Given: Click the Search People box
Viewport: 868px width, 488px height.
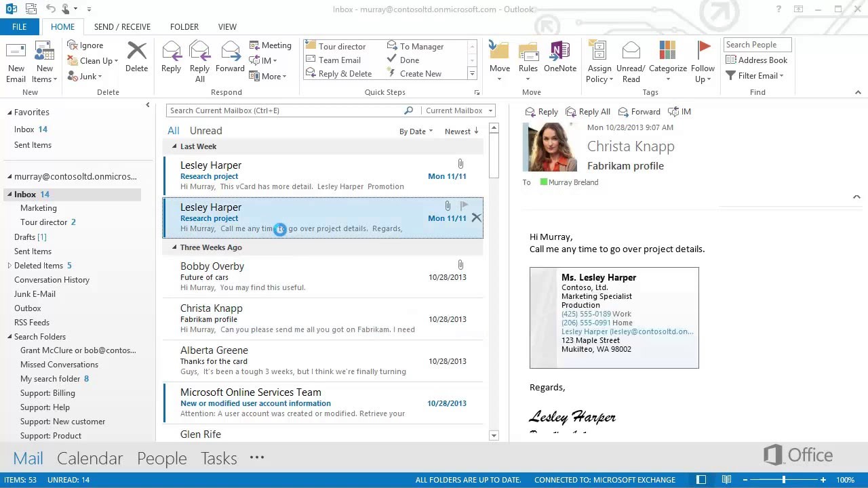Looking at the screenshot, I should [757, 45].
